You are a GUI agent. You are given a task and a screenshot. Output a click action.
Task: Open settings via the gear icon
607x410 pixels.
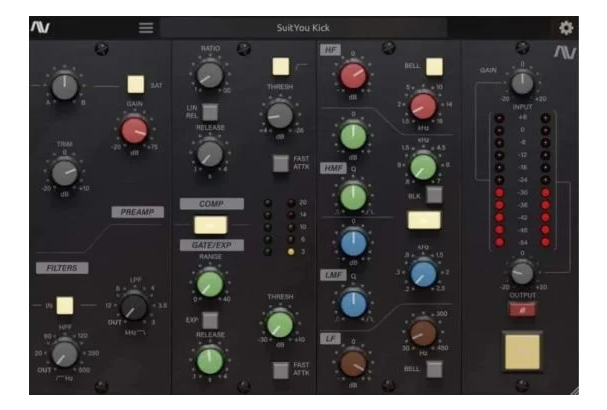pyautogui.click(x=566, y=28)
